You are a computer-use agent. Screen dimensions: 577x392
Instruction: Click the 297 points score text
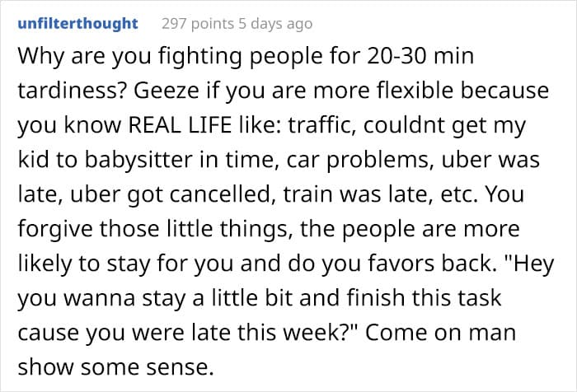tap(198, 24)
